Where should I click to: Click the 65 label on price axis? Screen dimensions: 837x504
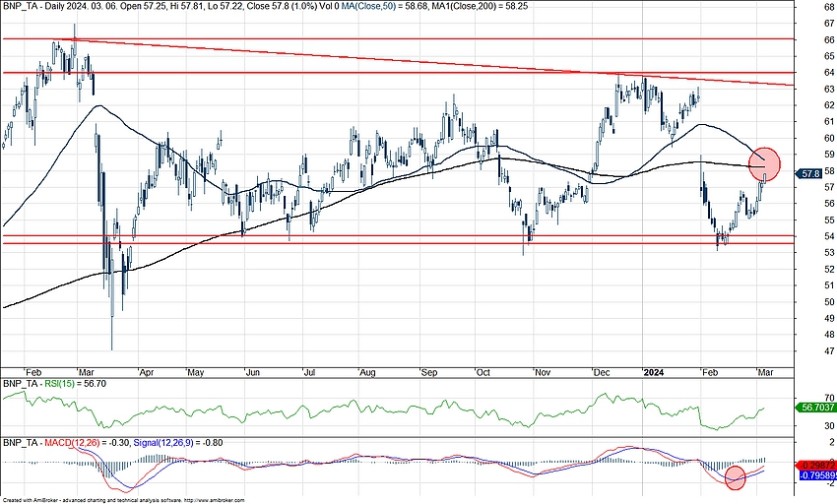click(829, 56)
